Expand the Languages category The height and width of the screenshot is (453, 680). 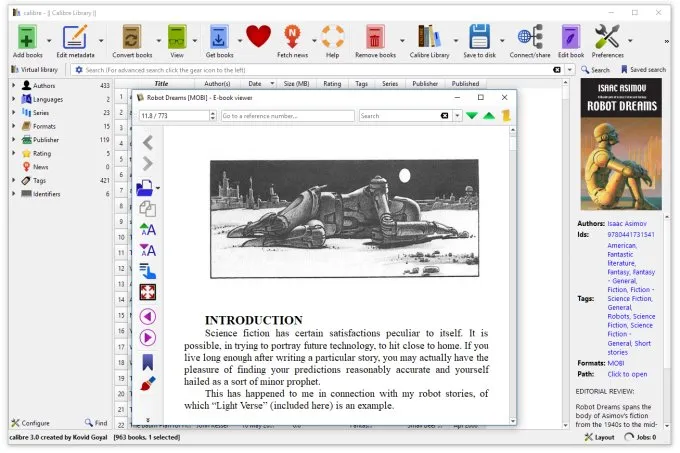[13, 99]
